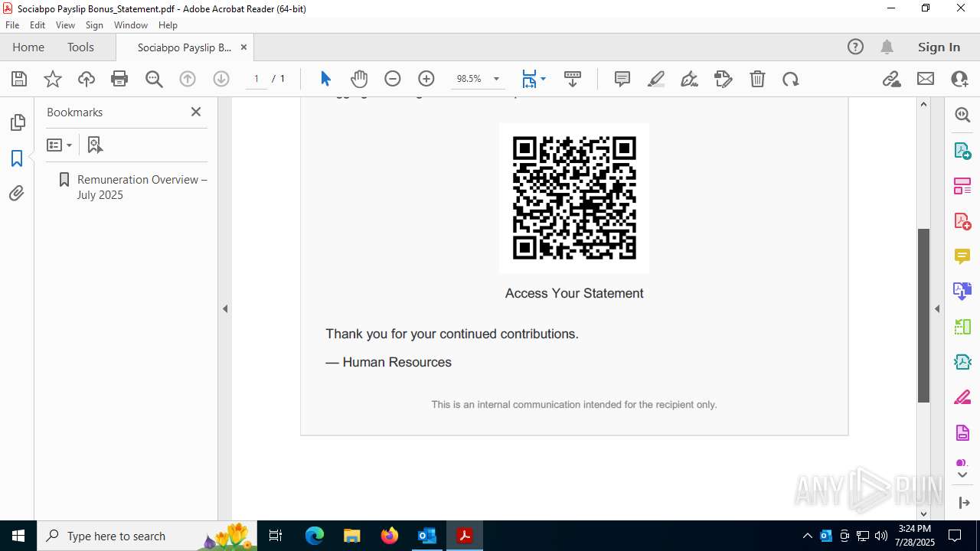Open Create PDF tool in right pane

[x=962, y=221]
